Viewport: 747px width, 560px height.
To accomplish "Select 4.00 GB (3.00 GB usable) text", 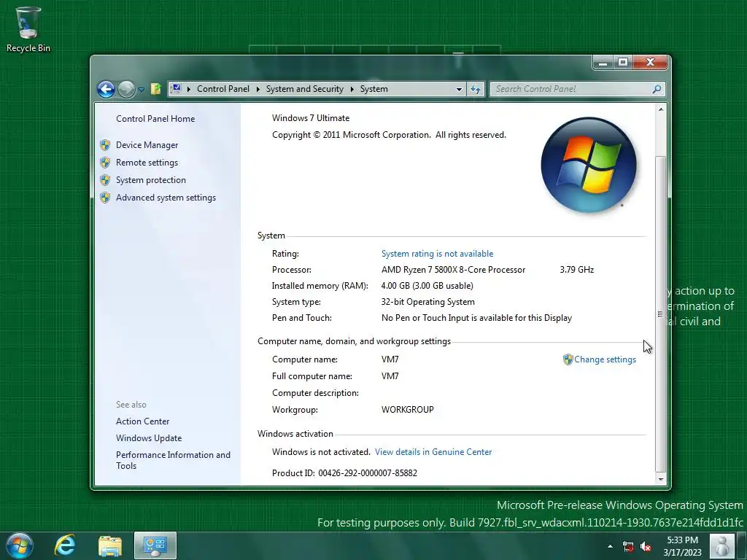I will point(427,286).
